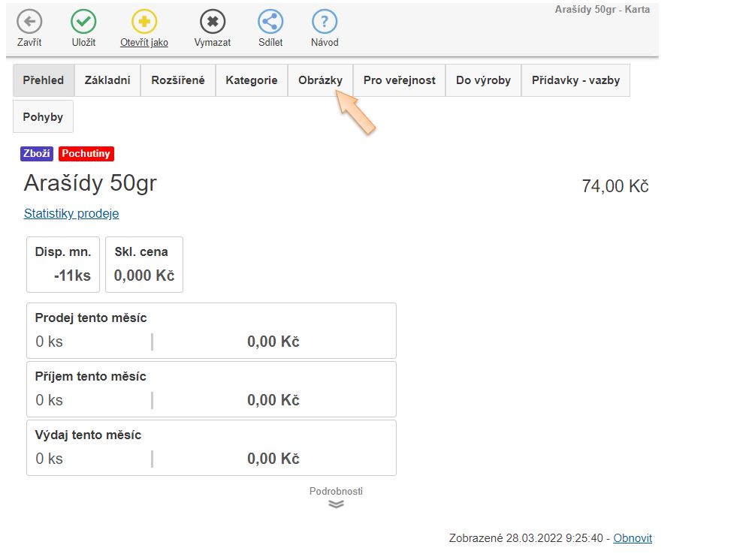This screenshot has height=560, width=743.
Task: Click the red Pochutiny category tag
Action: coord(86,154)
